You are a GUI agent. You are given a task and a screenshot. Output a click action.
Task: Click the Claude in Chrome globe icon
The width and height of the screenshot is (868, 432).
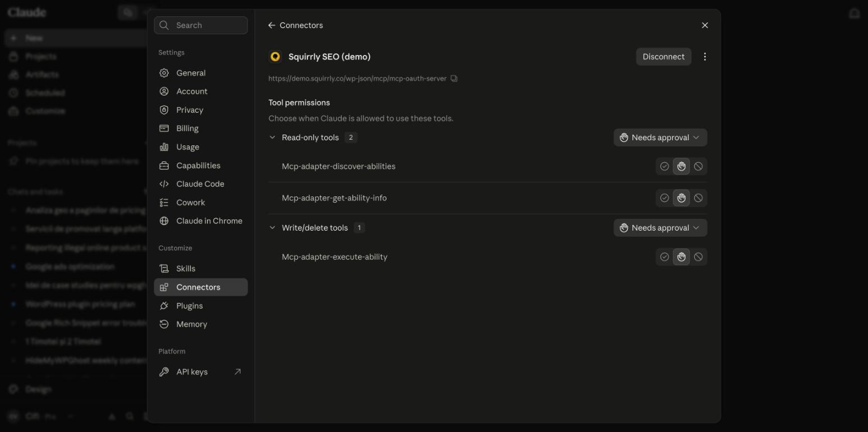[x=164, y=221]
